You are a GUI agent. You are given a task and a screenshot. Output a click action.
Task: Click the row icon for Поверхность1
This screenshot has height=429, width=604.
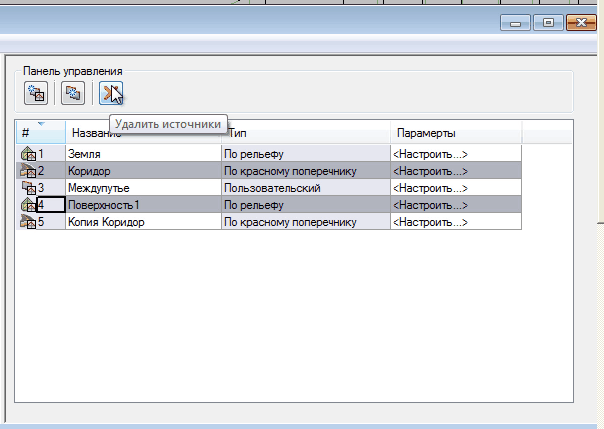[28, 205]
